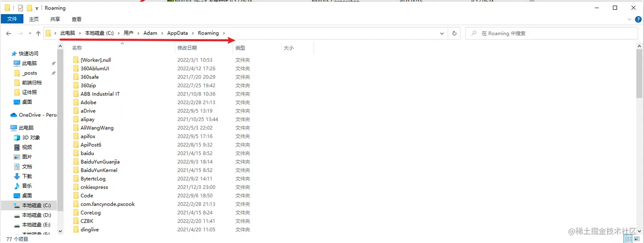The width and height of the screenshot is (644, 243).
Task: Click folder icon of BaiduYunGuanjia
Action: pyautogui.click(x=76, y=162)
